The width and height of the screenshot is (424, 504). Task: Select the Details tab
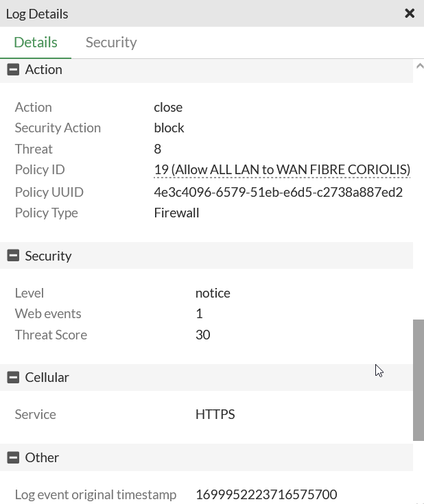point(36,43)
